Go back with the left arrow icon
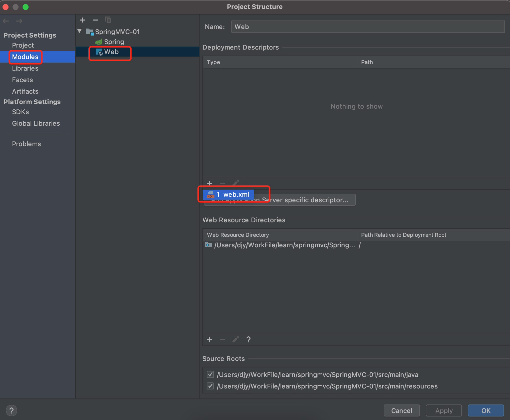Viewport: 510px width, 420px height. coord(6,21)
